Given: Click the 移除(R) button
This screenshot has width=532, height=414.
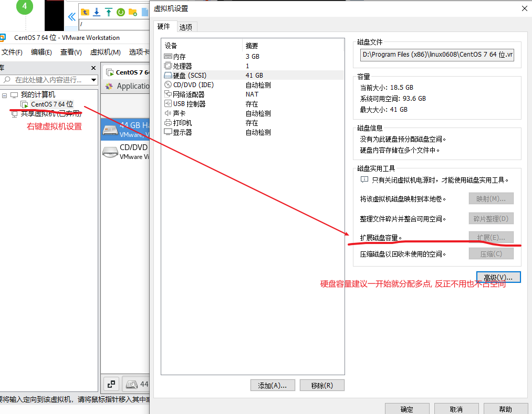Looking at the screenshot, I should 322,386.
